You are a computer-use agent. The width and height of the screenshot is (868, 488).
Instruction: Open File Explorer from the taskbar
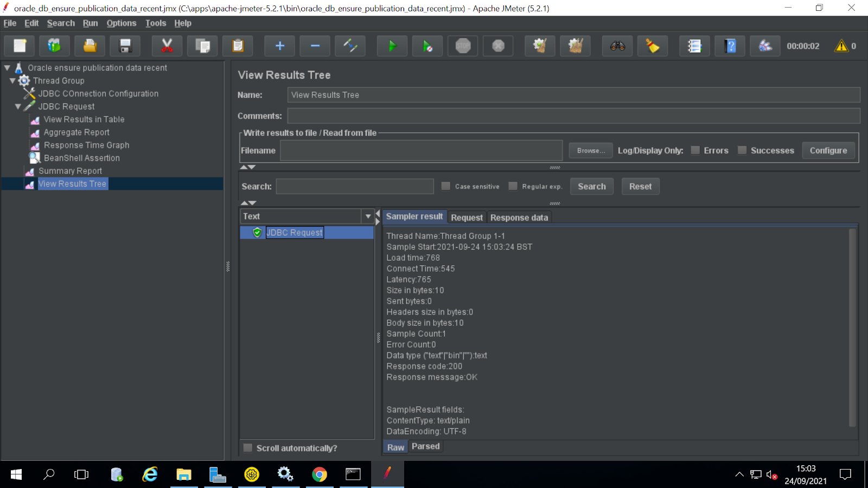click(x=184, y=474)
